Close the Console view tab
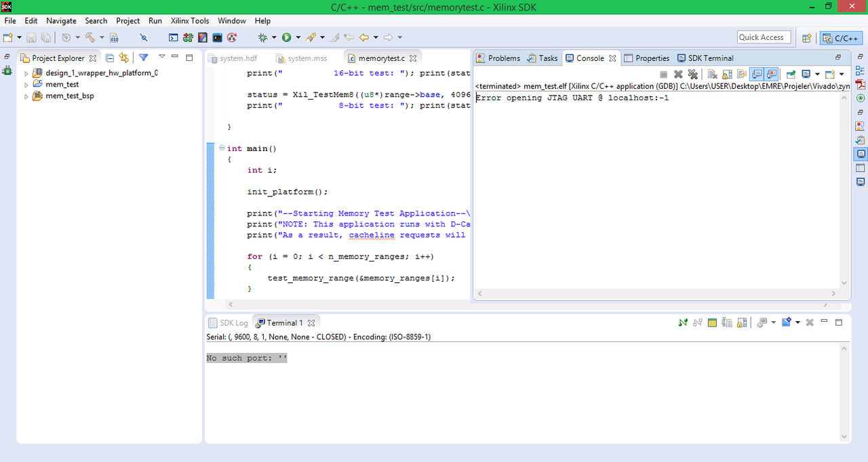 (x=612, y=58)
